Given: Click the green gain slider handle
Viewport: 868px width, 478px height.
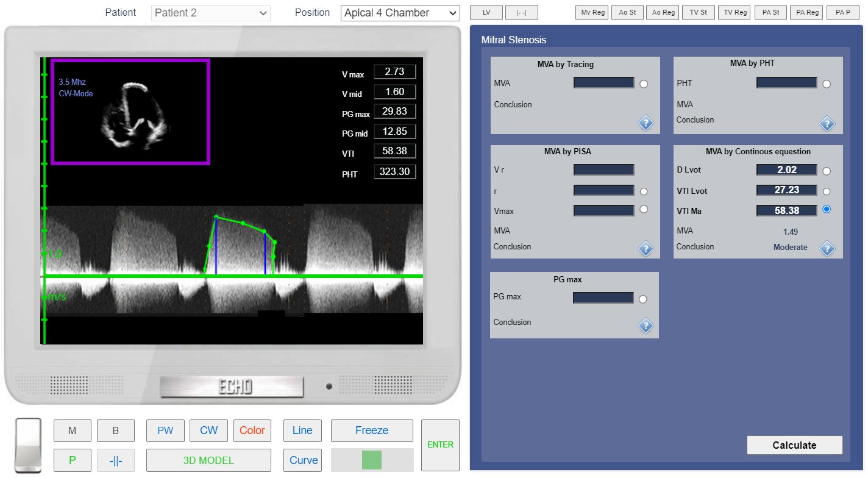Looking at the screenshot, I should pos(371,460).
